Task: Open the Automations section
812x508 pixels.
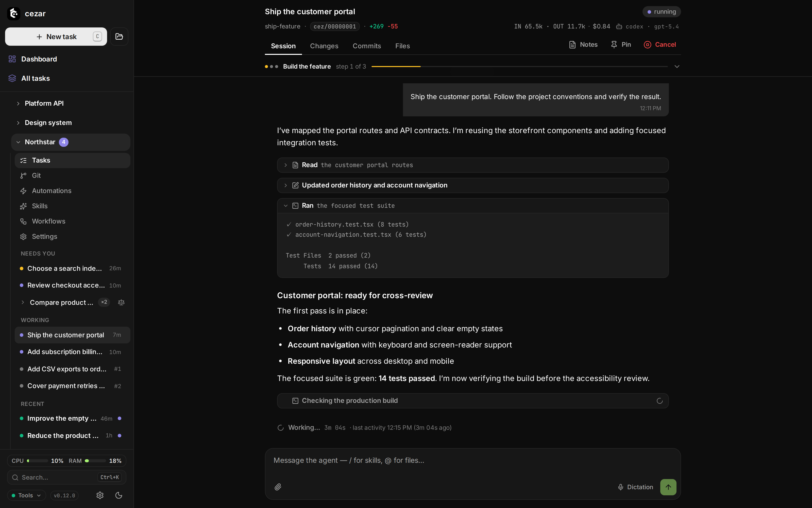Action: coord(72,191)
